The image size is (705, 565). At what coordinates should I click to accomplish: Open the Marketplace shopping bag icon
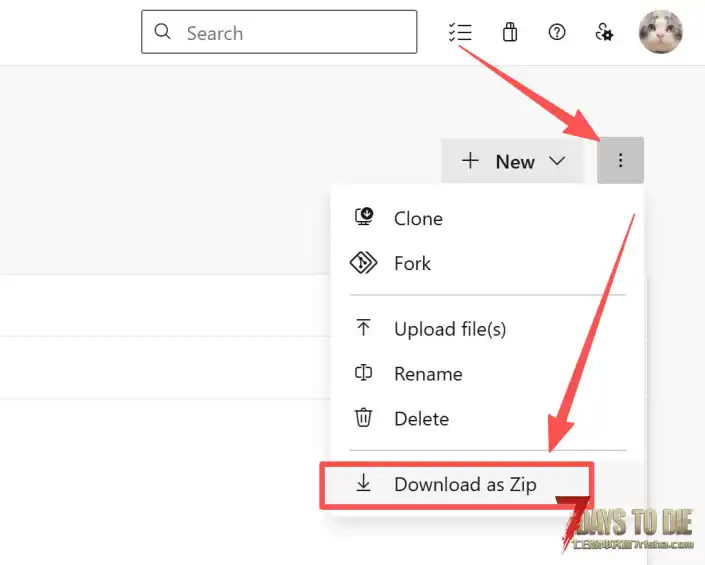pos(510,33)
